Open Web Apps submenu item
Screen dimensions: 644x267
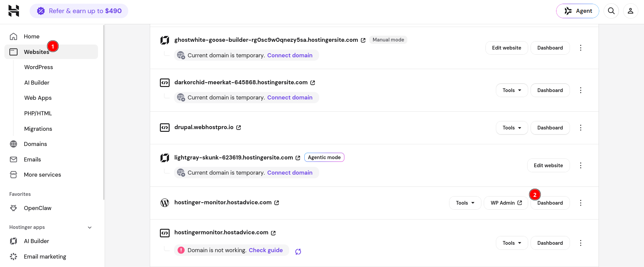(x=38, y=98)
